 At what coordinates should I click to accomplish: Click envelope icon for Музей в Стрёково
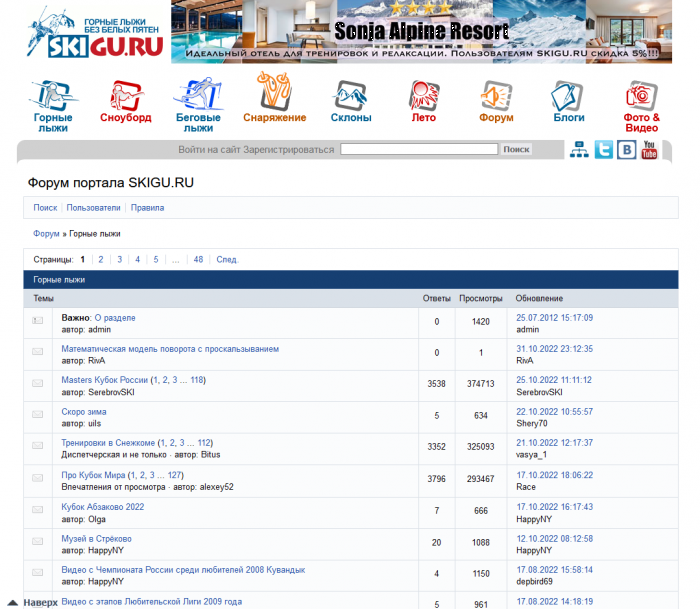38,541
